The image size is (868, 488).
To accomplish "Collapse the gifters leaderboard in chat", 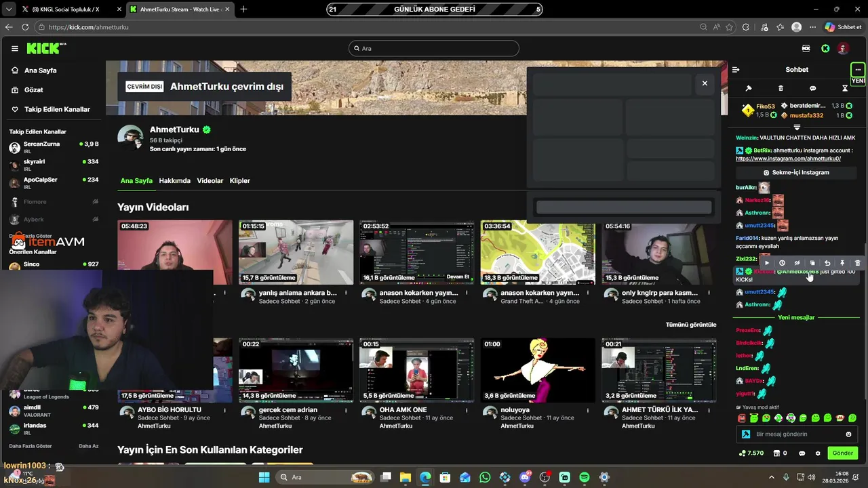I will (x=797, y=127).
